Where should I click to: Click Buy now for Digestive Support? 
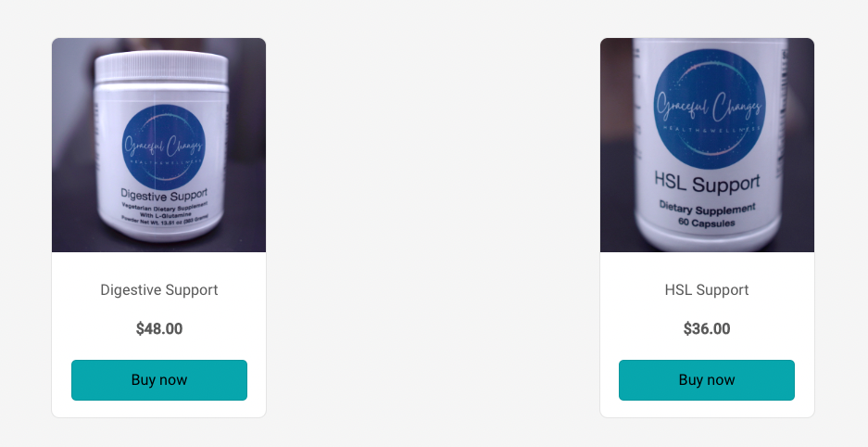click(159, 380)
